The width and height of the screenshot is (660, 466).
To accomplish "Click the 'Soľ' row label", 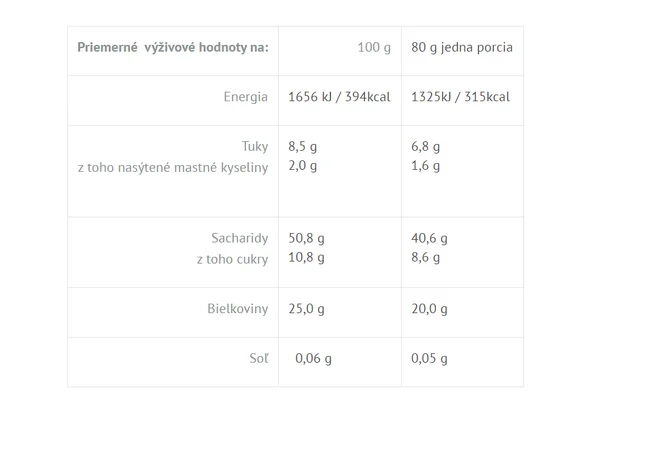I will pyautogui.click(x=258, y=358).
